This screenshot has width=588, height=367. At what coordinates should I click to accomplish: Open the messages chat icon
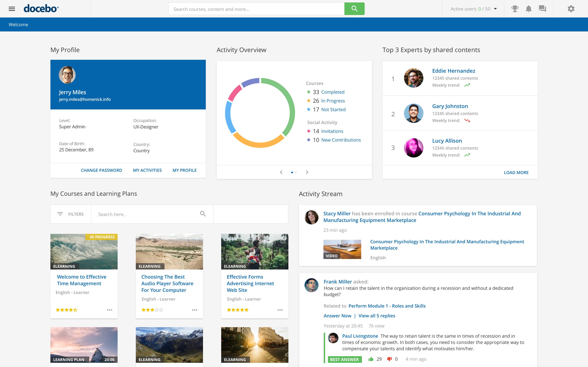tap(543, 9)
